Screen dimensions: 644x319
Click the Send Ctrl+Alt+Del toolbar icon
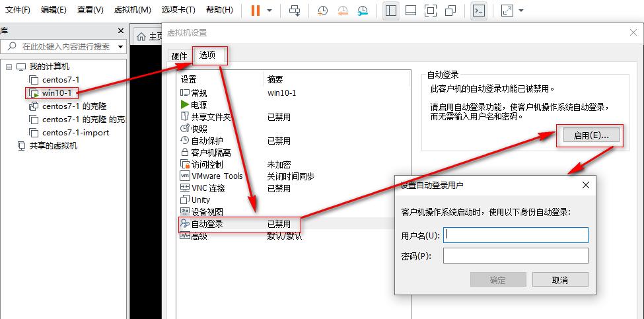[x=295, y=11]
